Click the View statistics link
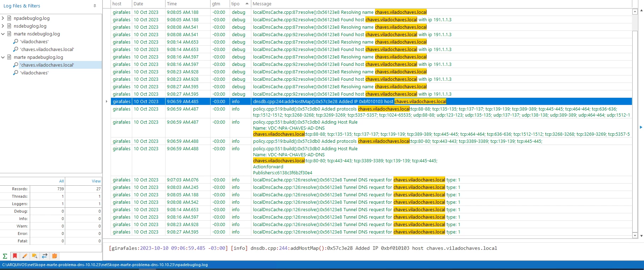 (96, 181)
